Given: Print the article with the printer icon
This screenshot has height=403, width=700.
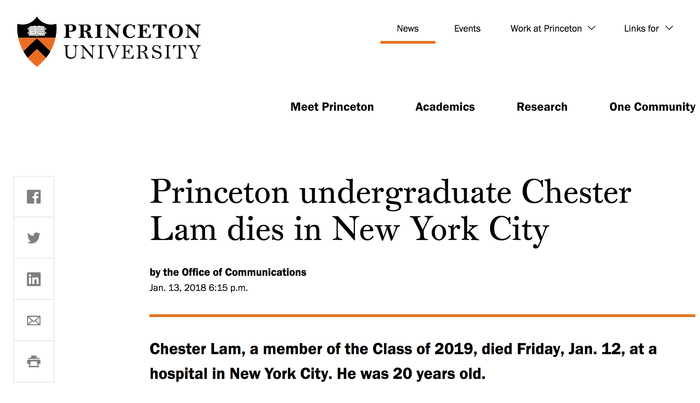Looking at the screenshot, I should coord(34,362).
